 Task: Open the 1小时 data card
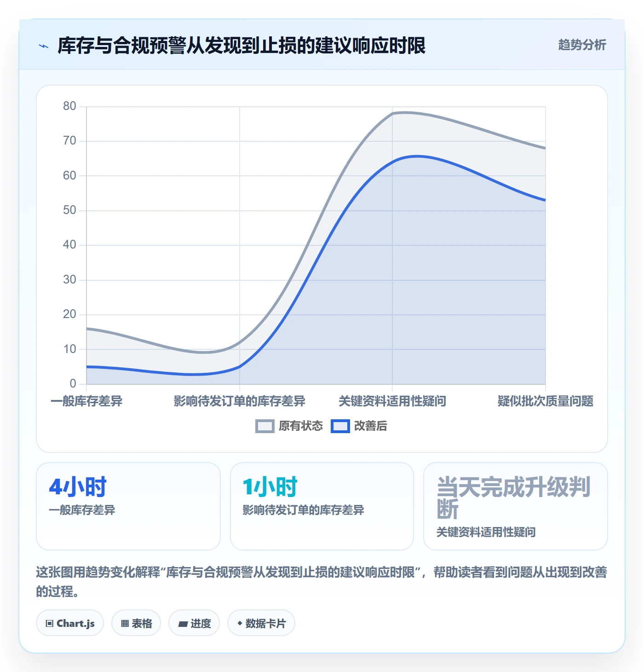point(322,506)
